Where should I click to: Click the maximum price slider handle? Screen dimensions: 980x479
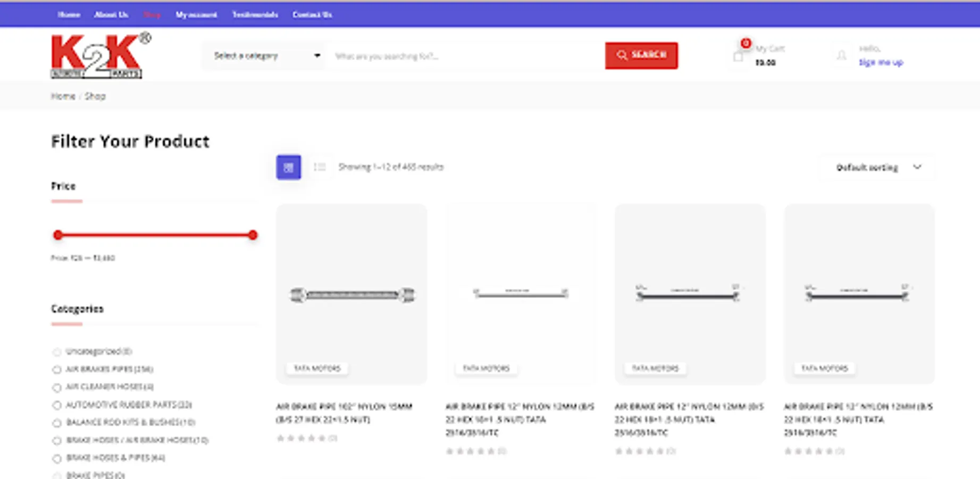click(x=253, y=235)
